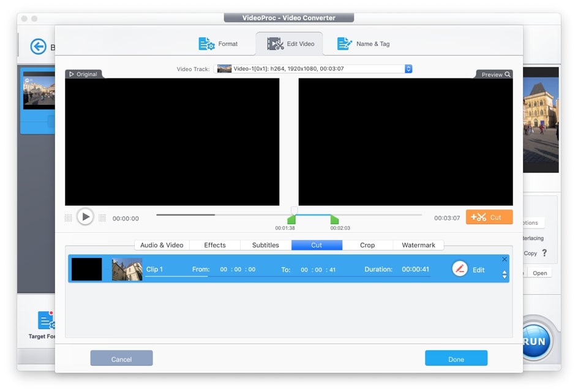Click the Done button
The image size is (578, 392).
click(456, 358)
